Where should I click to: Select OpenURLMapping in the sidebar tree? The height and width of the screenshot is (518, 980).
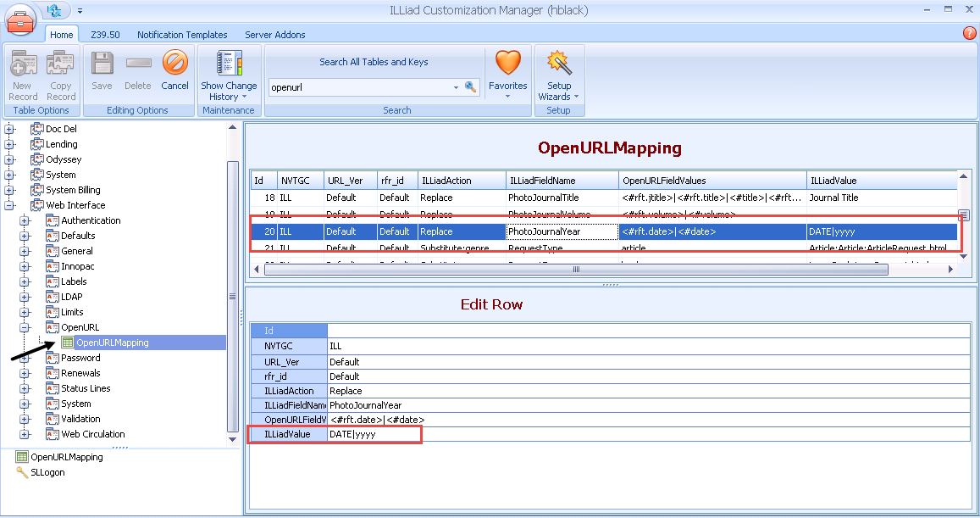pyautogui.click(x=111, y=343)
